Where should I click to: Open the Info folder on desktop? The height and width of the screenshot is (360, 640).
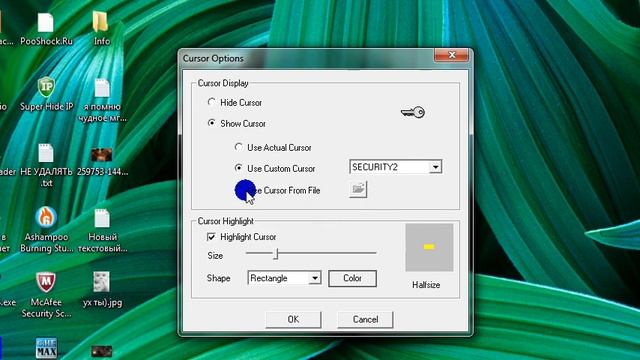point(101,28)
